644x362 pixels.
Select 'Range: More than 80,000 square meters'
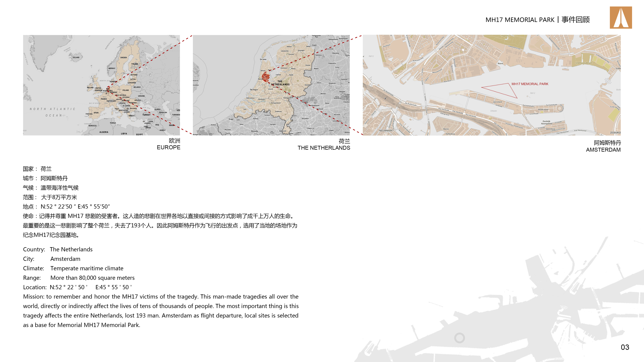click(x=79, y=278)
